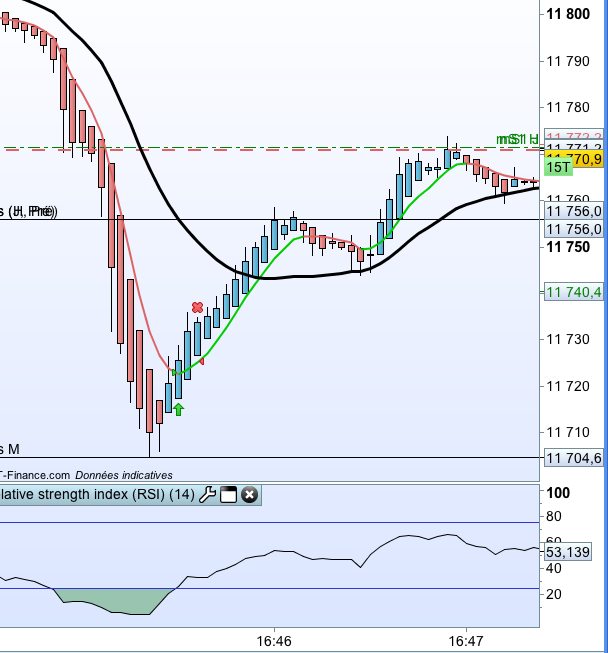This screenshot has width=608, height=653.
Task: Click the RSI axis 20 label
Action: (553, 594)
